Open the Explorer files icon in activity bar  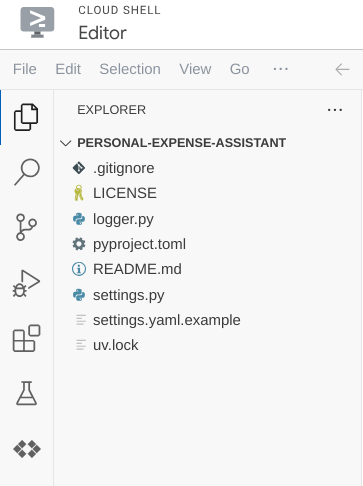26,117
